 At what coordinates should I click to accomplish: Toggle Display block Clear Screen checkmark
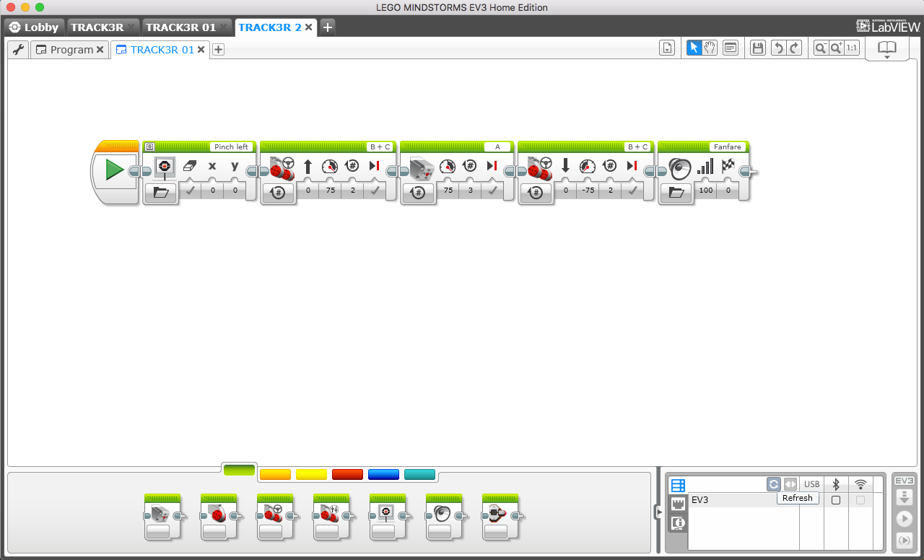pyautogui.click(x=190, y=191)
